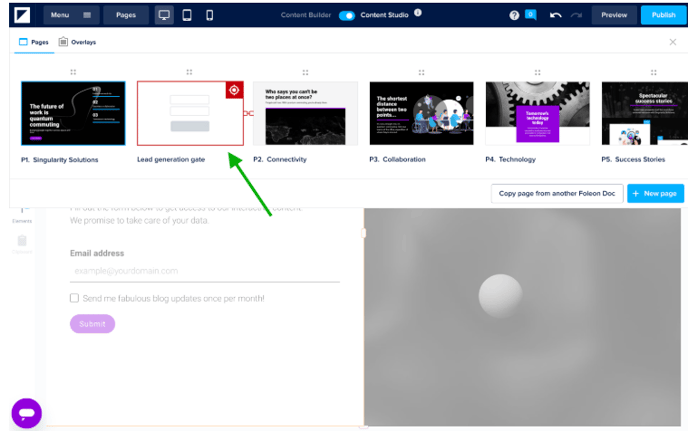Switch to desktop preview device icon
Image resolution: width=688 pixels, height=431 pixels.
(165, 15)
